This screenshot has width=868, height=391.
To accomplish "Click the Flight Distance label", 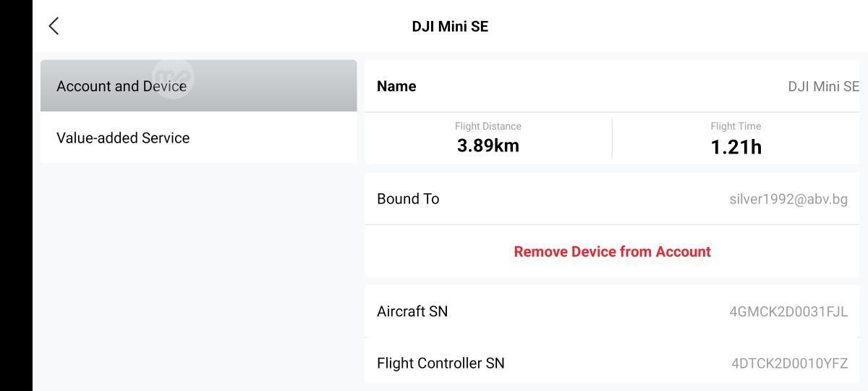I will pyautogui.click(x=488, y=126).
